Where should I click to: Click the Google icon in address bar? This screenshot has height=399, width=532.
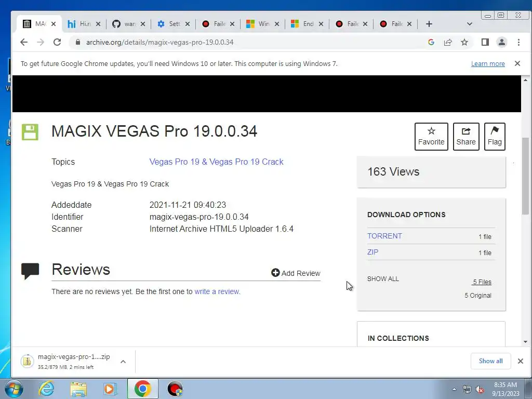click(x=431, y=42)
